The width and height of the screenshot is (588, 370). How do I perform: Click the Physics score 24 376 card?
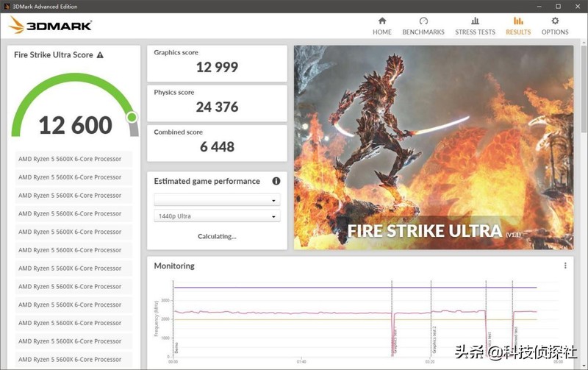[217, 103]
